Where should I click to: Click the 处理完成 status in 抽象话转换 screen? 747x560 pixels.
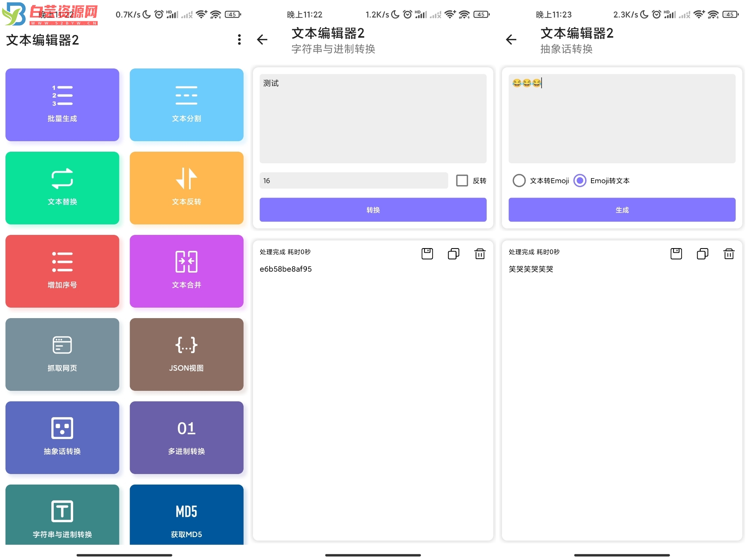click(x=534, y=252)
